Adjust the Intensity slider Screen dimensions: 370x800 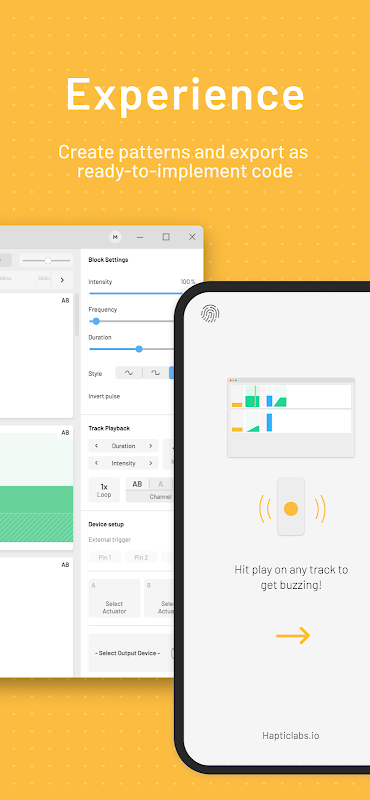tap(136, 293)
